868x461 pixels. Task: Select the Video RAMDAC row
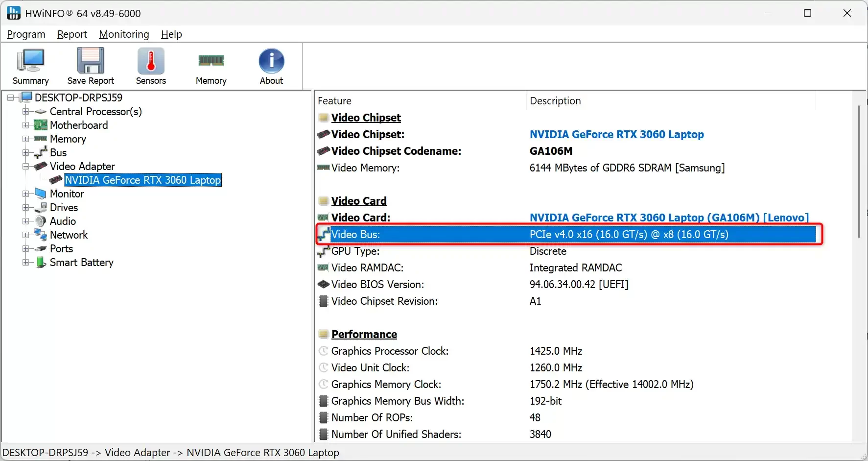coord(567,267)
